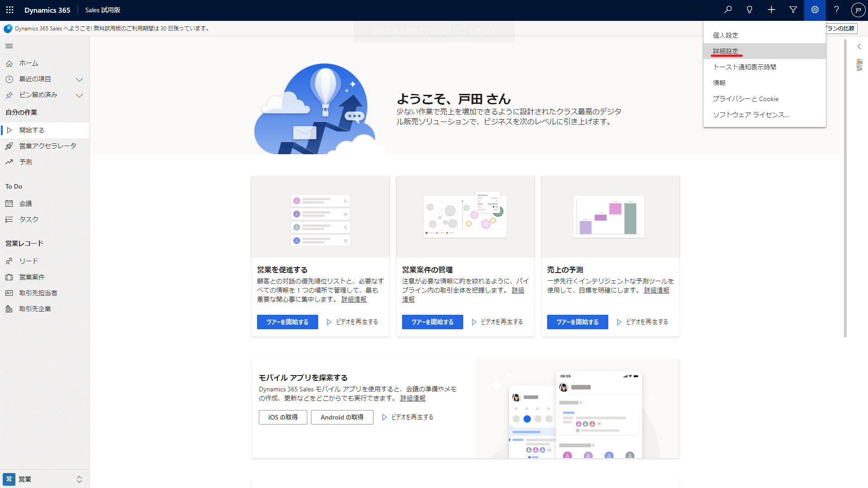Viewport: 868px width, 488px height.
Task: Open タスク item in sidebar
Action: (44, 220)
